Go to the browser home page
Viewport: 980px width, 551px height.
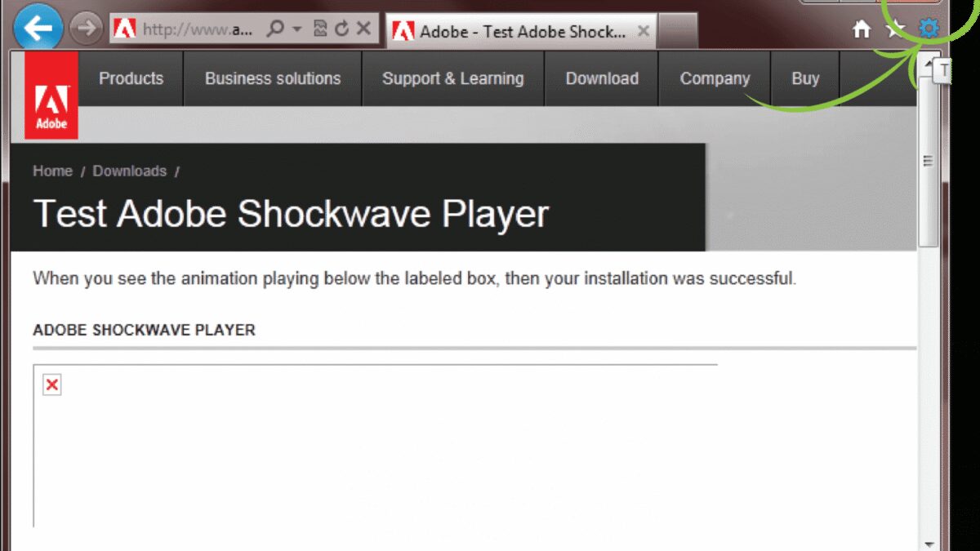(x=862, y=27)
